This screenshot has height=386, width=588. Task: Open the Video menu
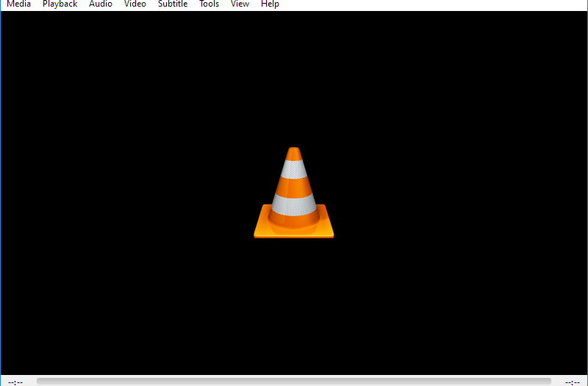(x=135, y=4)
